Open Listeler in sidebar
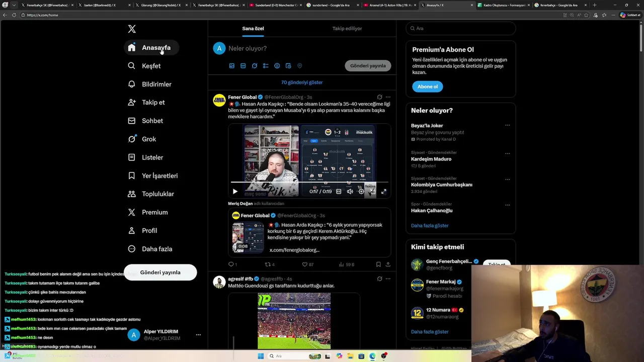 point(145,157)
